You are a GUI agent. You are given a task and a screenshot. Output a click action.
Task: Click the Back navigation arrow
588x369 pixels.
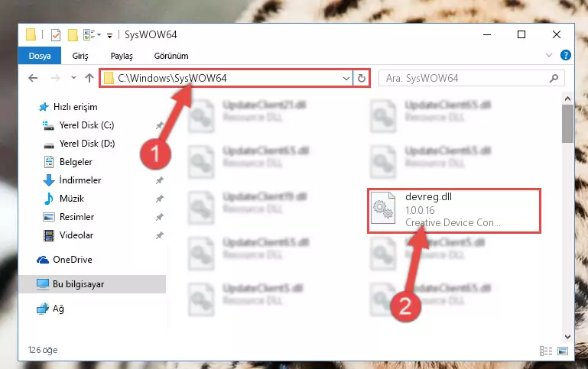(x=33, y=78)
